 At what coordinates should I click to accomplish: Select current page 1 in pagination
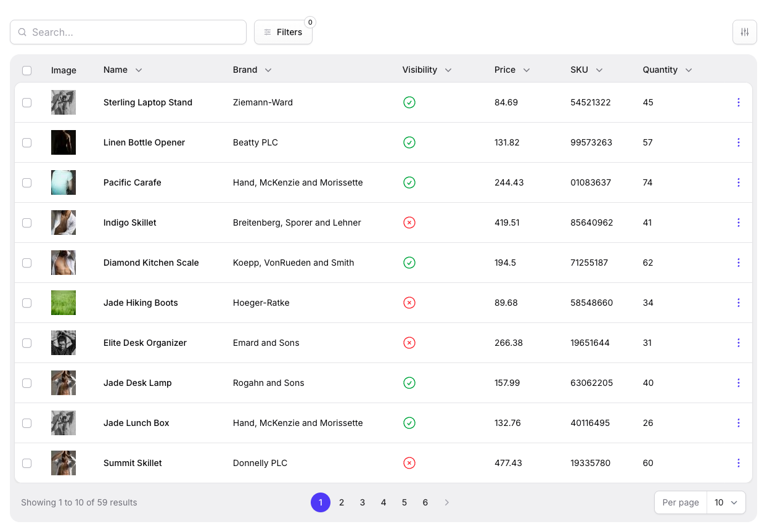coord(321,502)
